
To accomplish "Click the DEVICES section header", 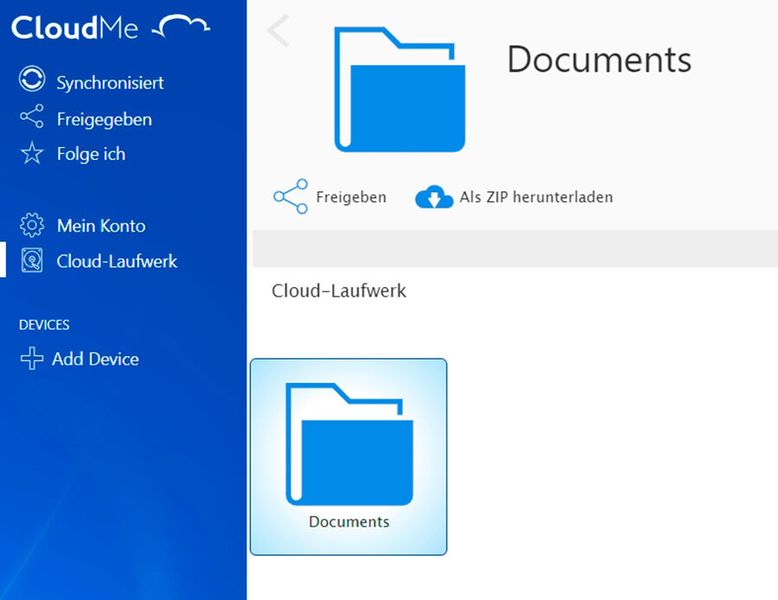I will coord(44,325).
